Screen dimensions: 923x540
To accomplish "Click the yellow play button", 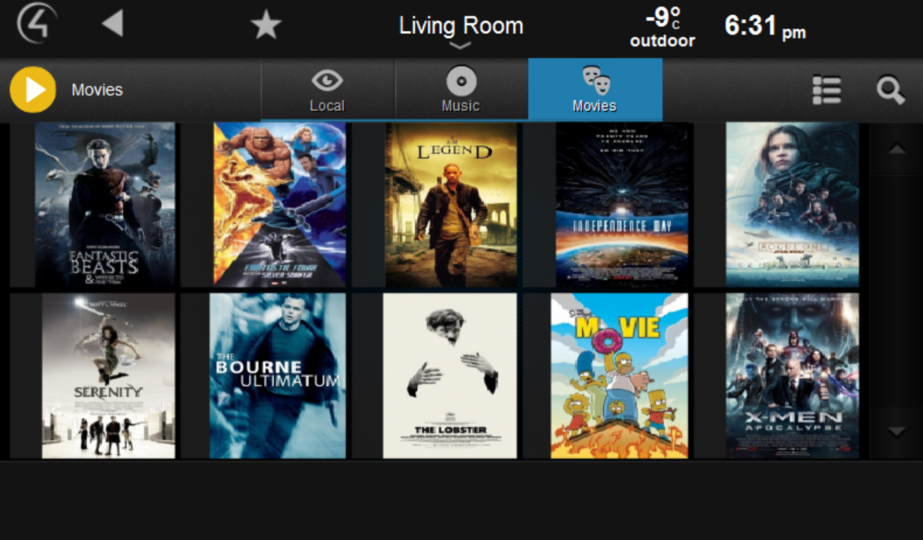I will (33, 90).
